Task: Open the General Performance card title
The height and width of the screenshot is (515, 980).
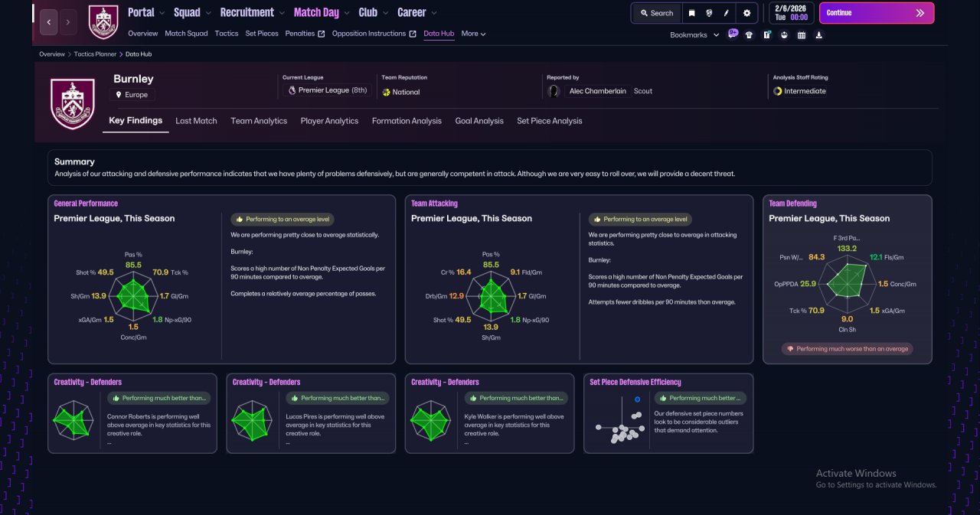Action: click(86, 204)
